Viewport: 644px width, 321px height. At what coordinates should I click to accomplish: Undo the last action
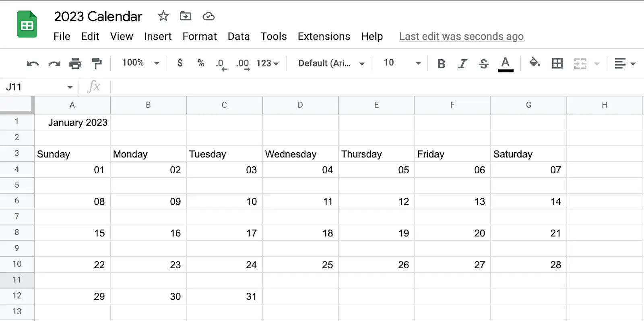[32, 63]
